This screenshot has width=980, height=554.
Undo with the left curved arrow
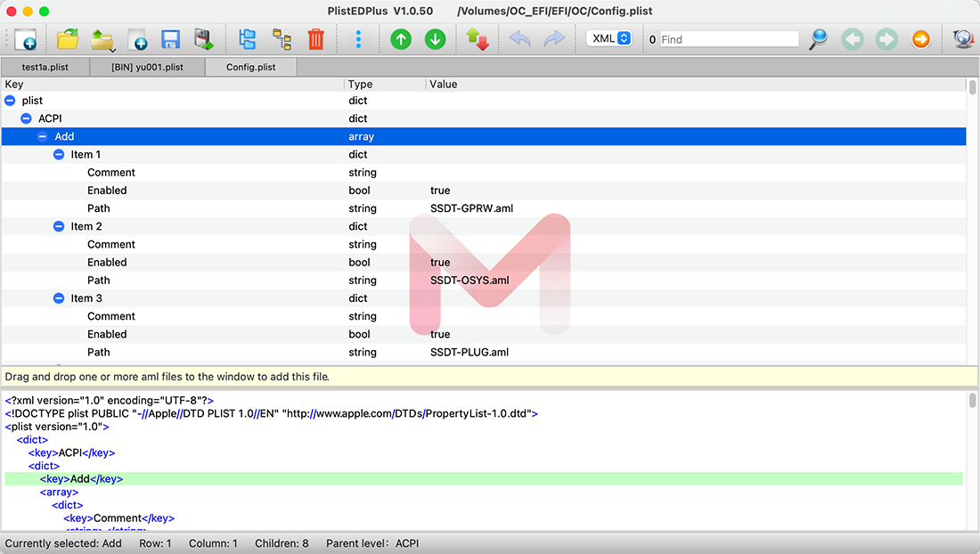(x=520, y=39)
